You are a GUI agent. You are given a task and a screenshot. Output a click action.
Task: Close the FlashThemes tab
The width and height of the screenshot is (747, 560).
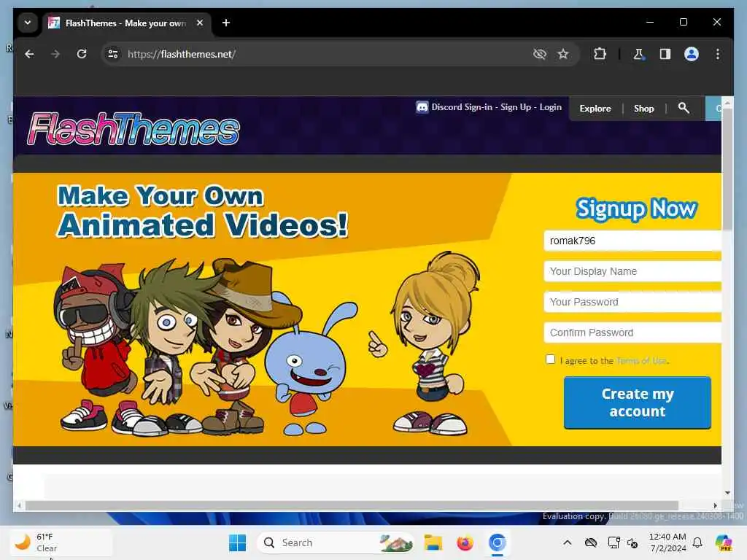(200, 23)
